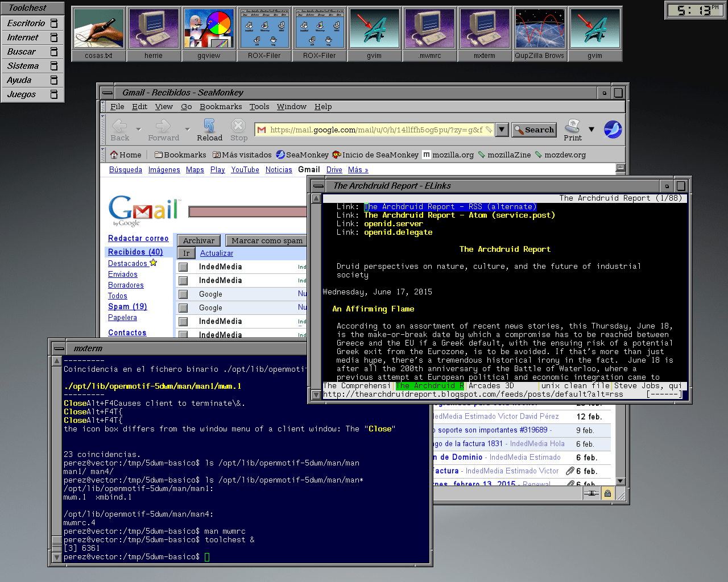
Task: Tick the checkbox of the topmost IndedMedia message
Action: click(x=183, y=267)
